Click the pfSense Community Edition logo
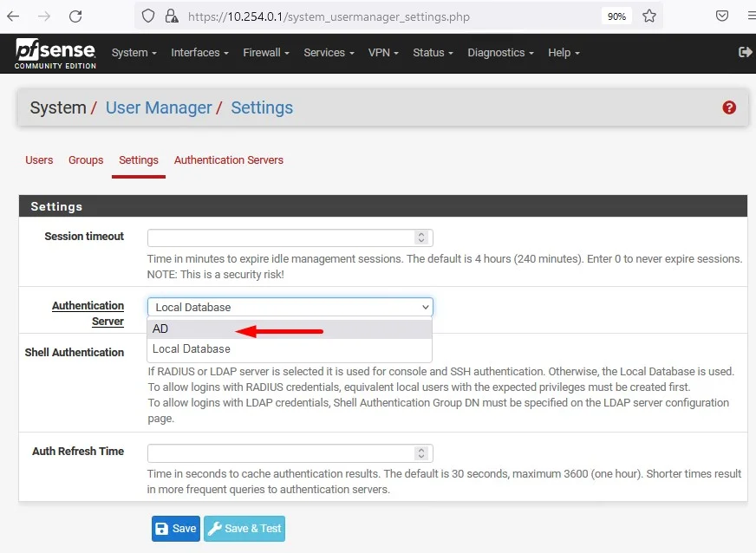This screenshot has width=756, height=553. [55, 53]
